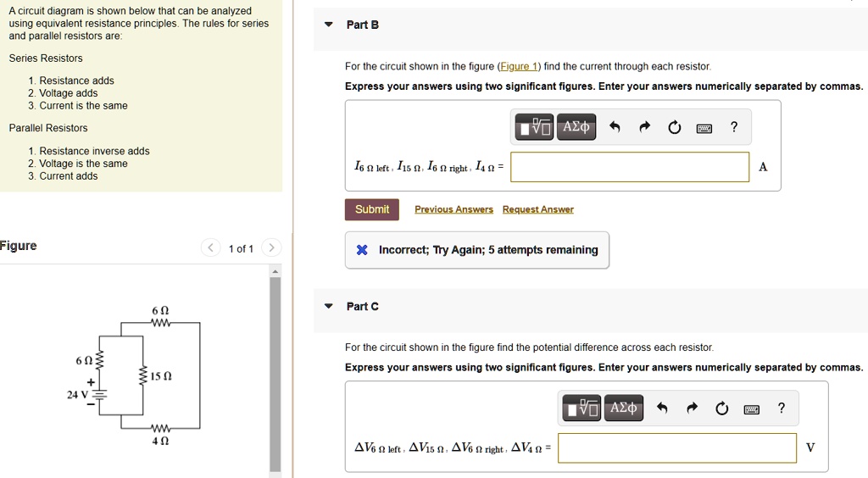
Task: Collapse the Part C section
Action: point(329,306)
